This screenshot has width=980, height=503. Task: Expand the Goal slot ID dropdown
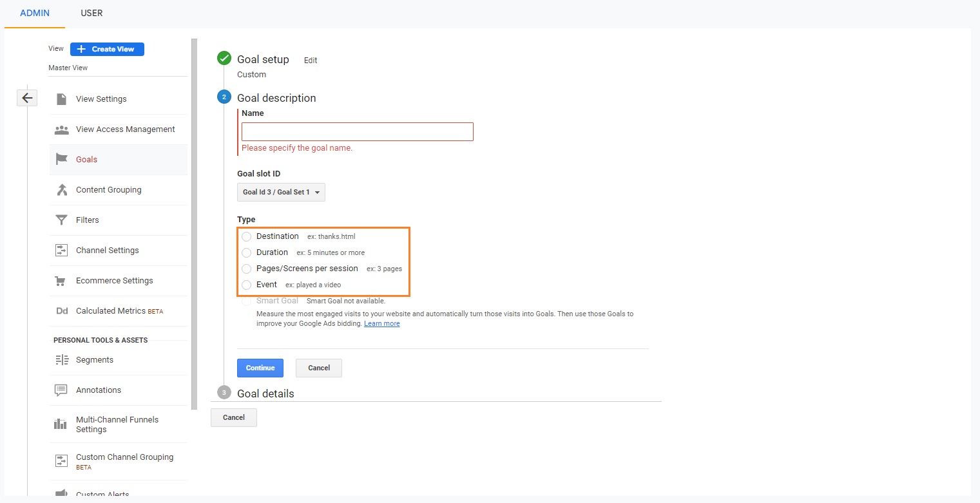pyautogui.click(x=281, y=193)
